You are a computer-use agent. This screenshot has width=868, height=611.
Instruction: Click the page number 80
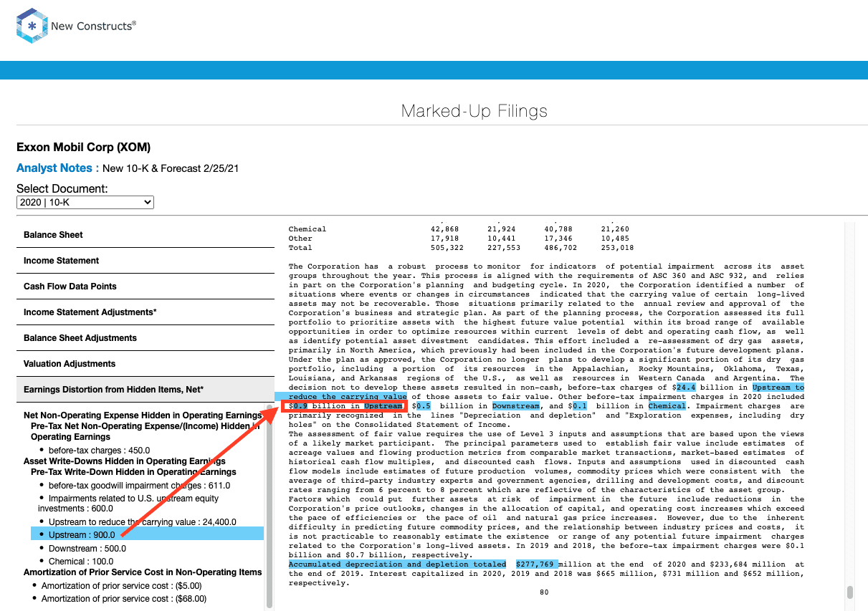[x=544, y=592]
